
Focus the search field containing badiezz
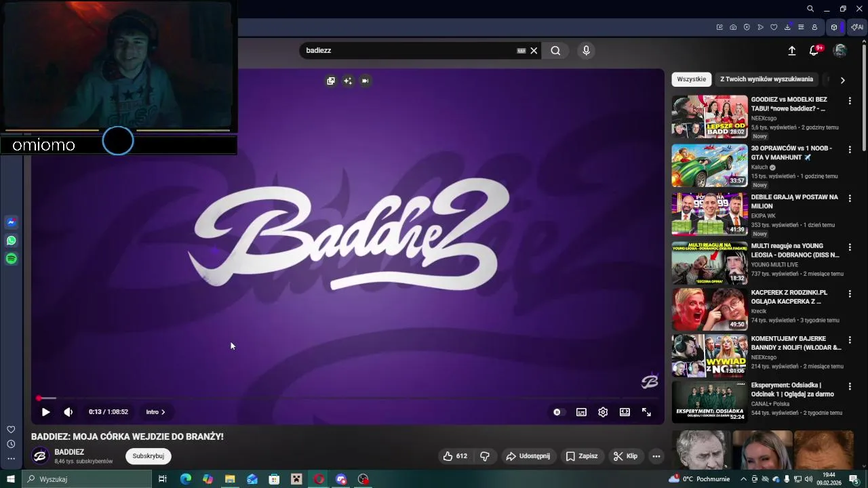[407, 50]
